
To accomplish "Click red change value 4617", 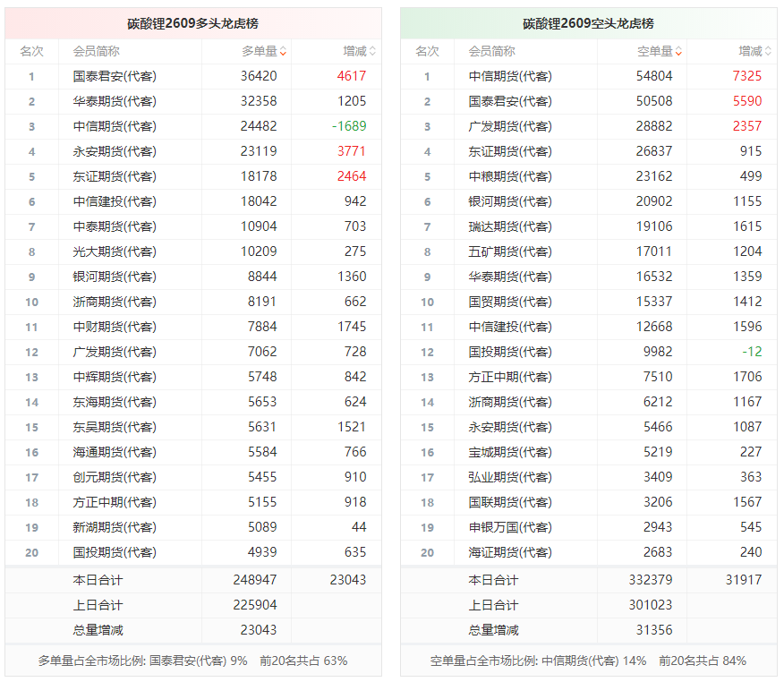I will pyautogui.click(x=352, y=76).
